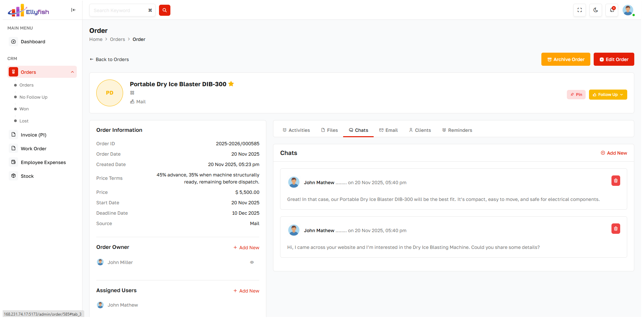Open user profile avatar in top bar
This screenshot has width=644, height=318.
(x=628, y=10)
